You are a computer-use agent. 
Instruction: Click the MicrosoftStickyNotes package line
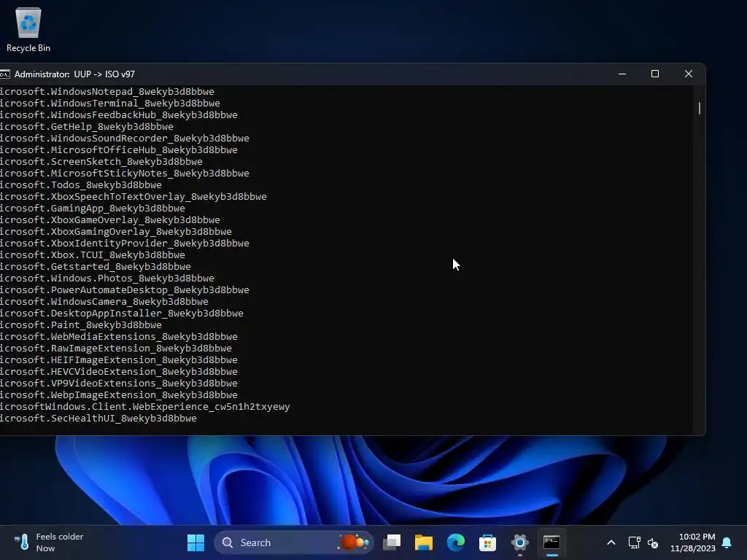124,174
